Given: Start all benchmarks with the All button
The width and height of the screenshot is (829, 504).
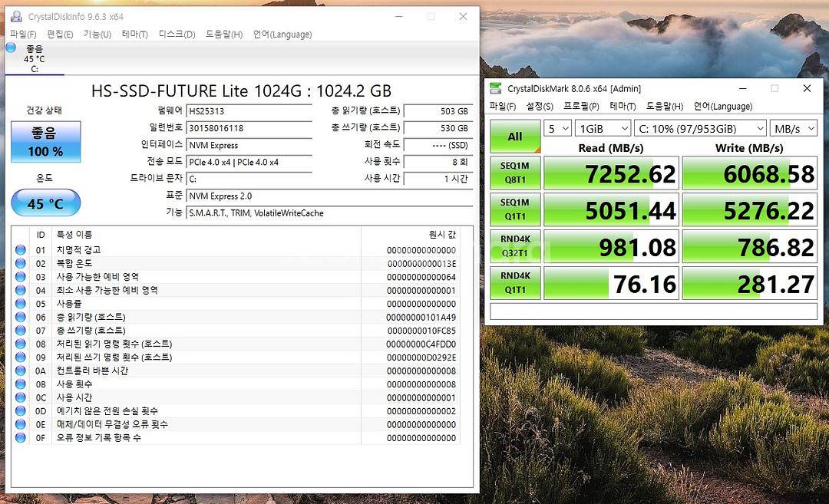Looking at the screenshot, I should (515, 137).
